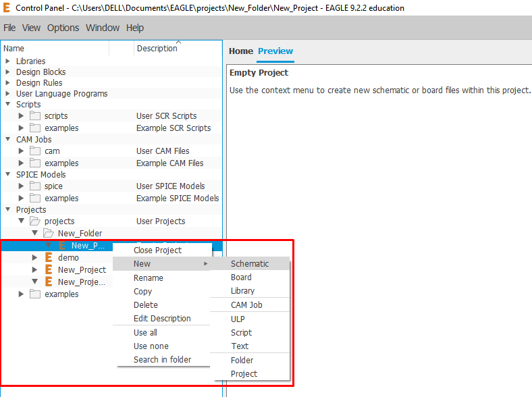Open the Help menu
This screenshot has width=532, height=397.
point(135,28)
